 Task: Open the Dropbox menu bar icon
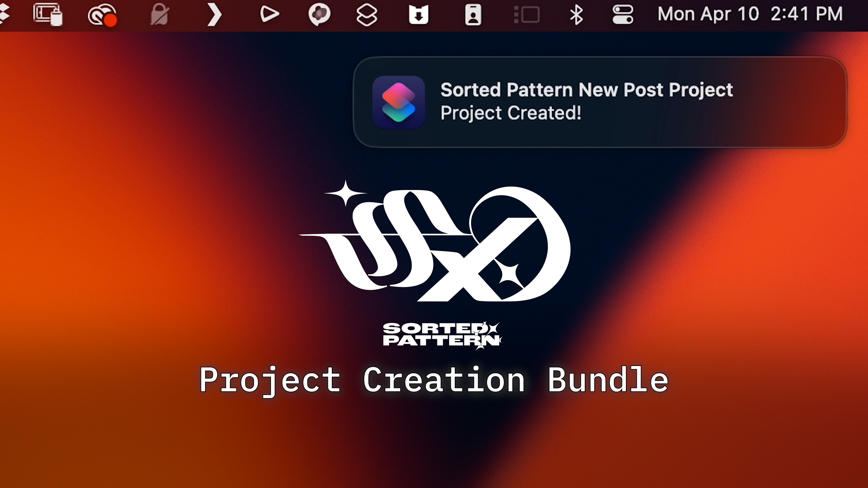coord(4,14)
